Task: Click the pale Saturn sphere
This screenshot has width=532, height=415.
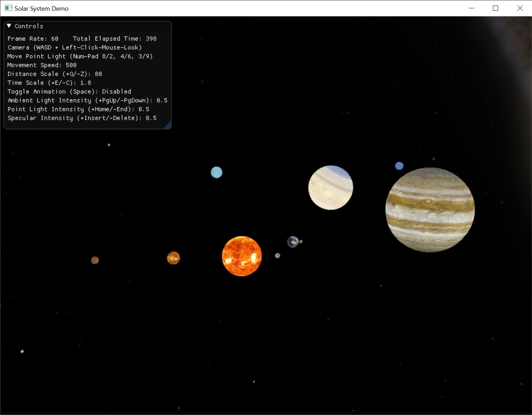Action: [x=331, y=187]
